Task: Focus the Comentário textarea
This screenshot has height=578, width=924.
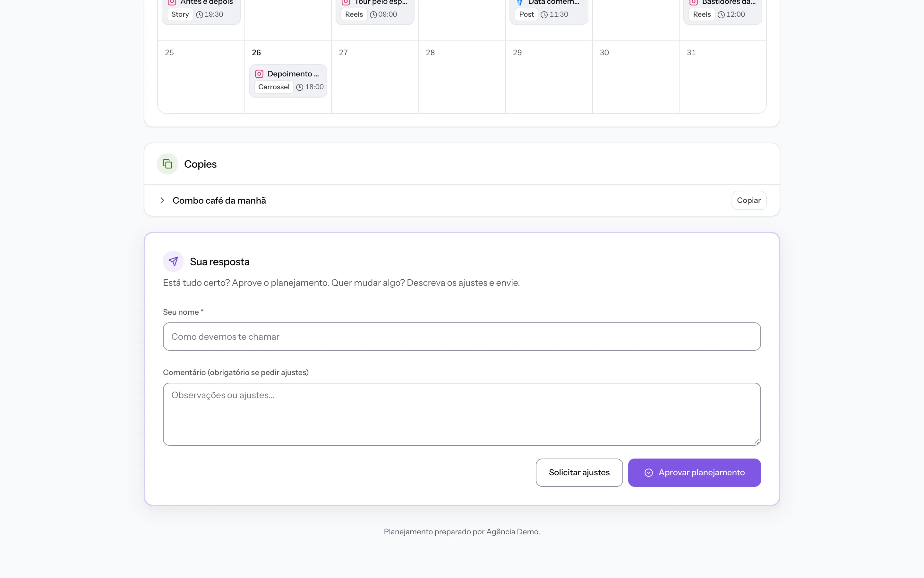Action: click(462, 414)
